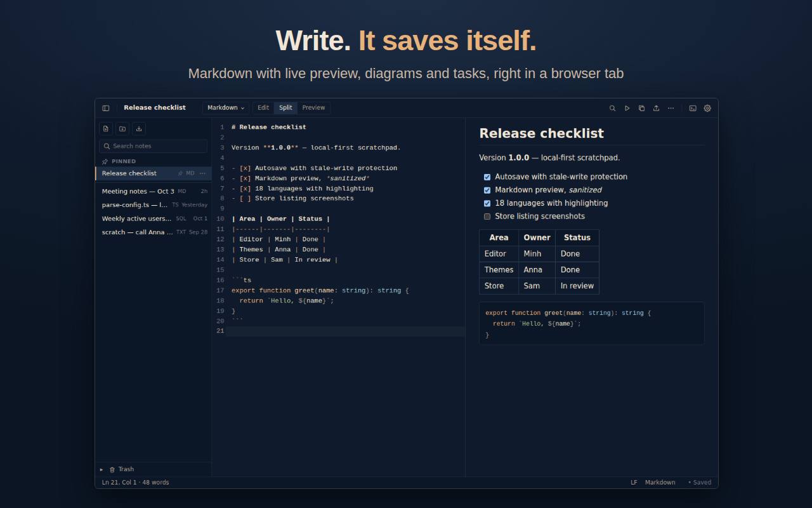
Task: Open the Markdown language dropdown in toolbar
Action: pyautogui.click(x=226, y=108)
